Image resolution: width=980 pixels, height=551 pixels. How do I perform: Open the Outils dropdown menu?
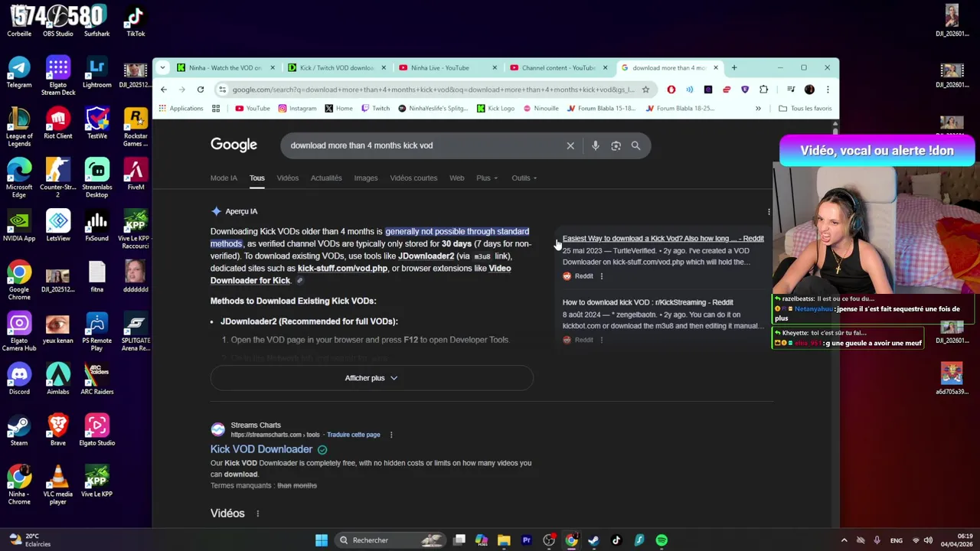(x=524, y=178)
